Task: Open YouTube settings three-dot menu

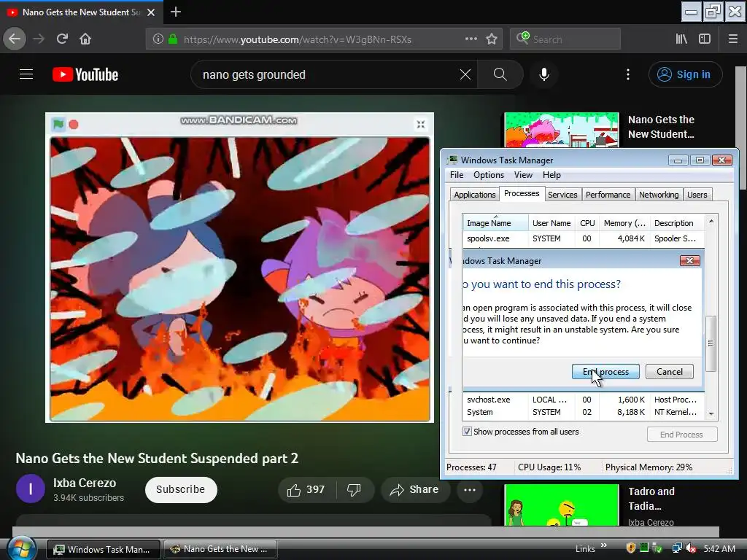Action: 628,74
